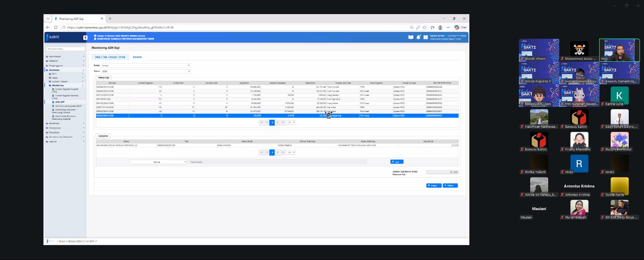Open ADK Kontrak/Supplier/BAST in the sidebar
Viewport: 644px width, 260px height.
coord(68,106)
